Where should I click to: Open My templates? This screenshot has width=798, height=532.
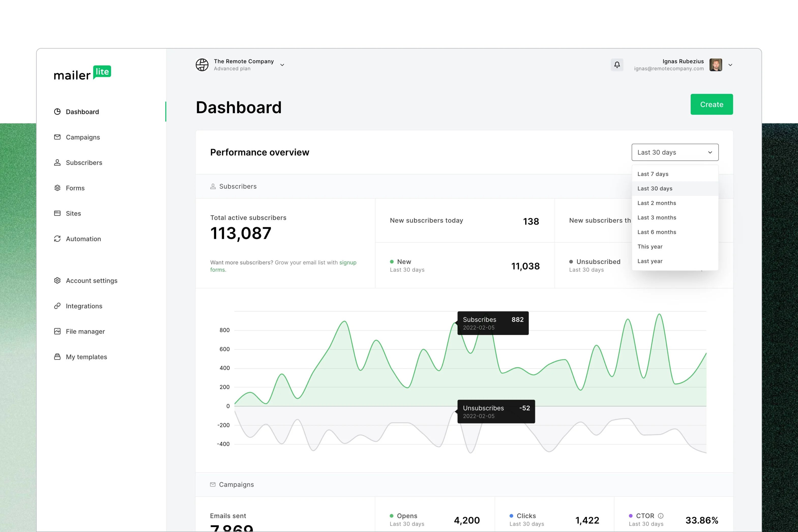coord(86,357)
